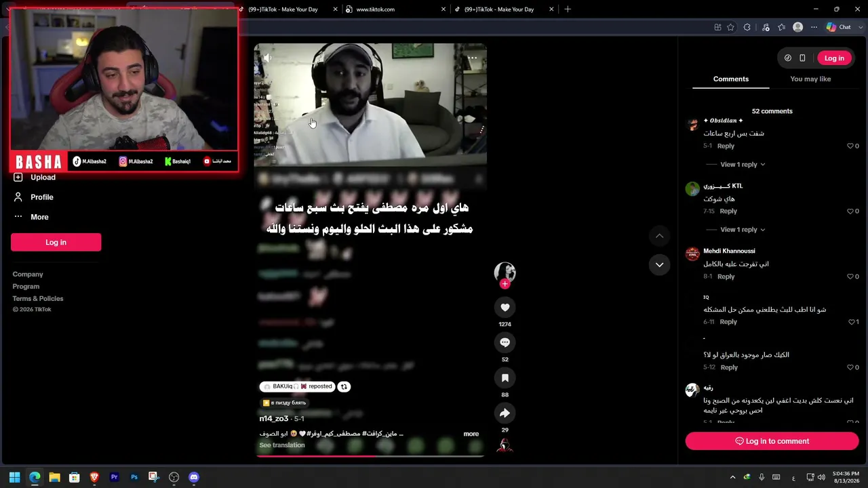Switch to the You may like tab
The width and height of the screenshot is (868, 488).
coord(810,79)
